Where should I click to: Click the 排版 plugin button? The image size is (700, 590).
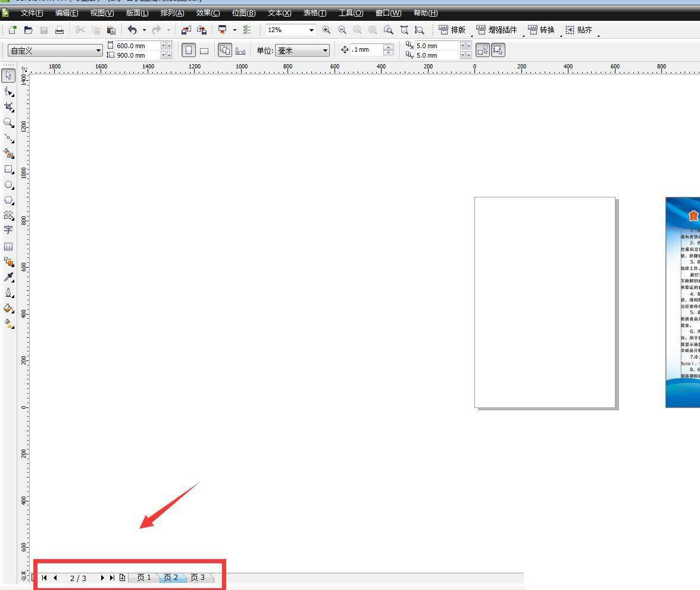pos(452,30)
